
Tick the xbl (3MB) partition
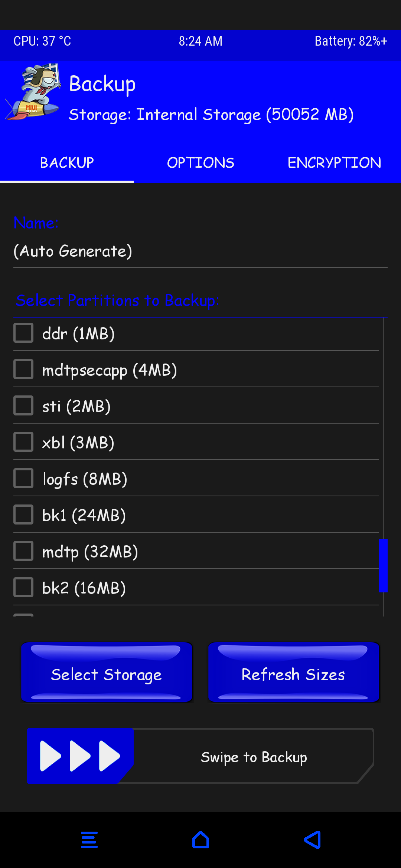pos(23,442)
